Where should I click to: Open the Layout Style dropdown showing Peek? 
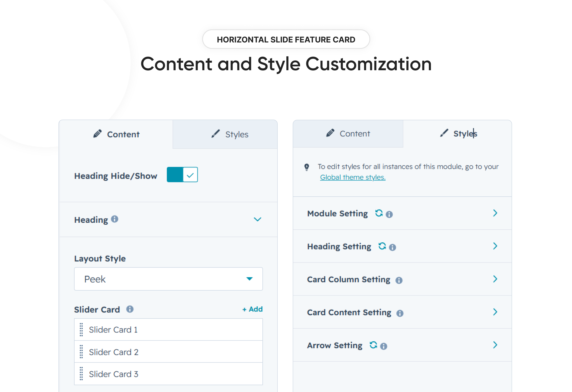point(169,279)
